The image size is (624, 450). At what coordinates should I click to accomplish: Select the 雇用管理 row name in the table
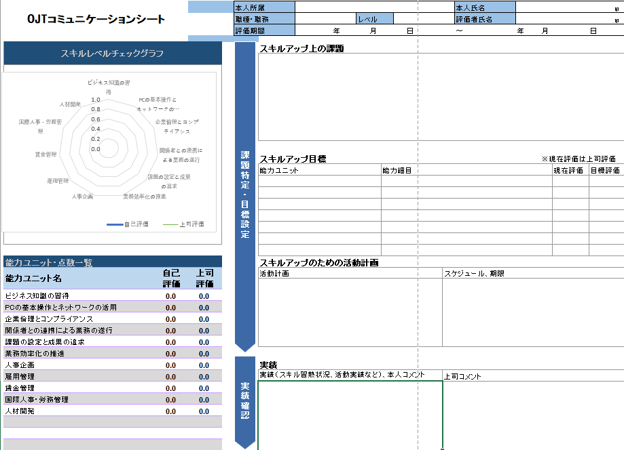[20, 376]
